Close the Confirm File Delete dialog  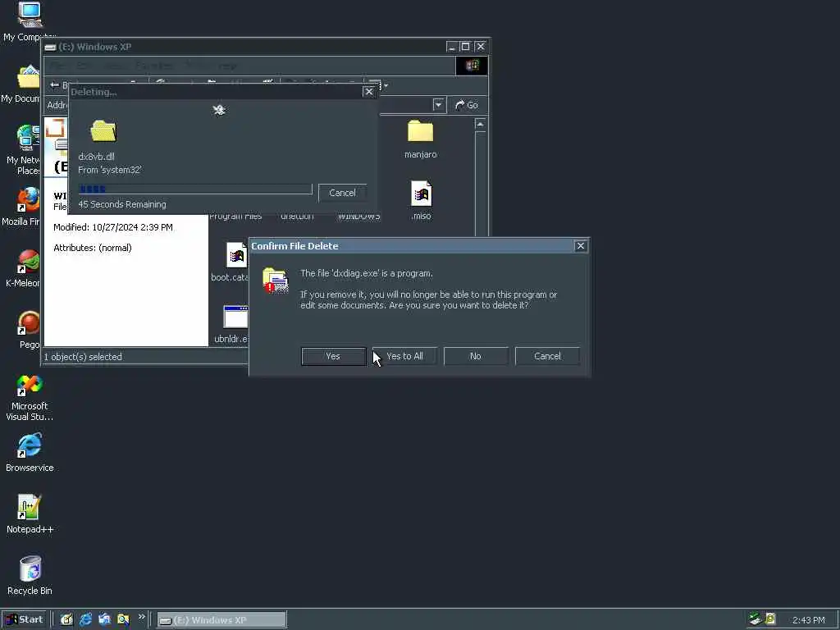(580, 246)
